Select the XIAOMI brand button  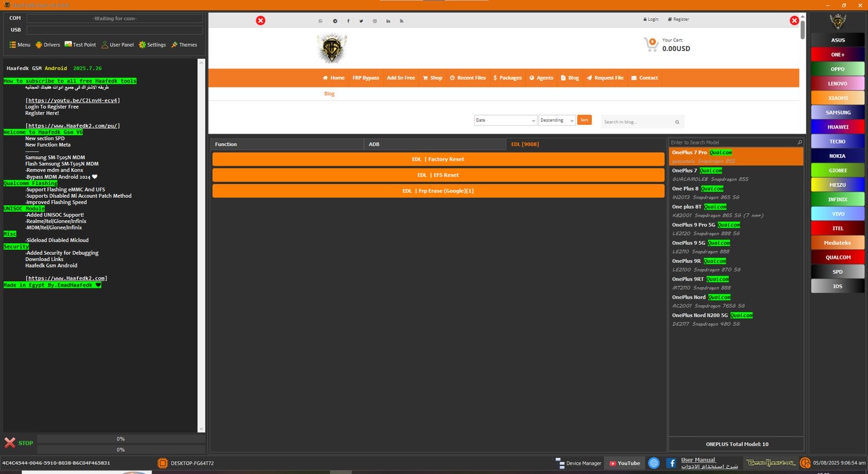(838, 98)
